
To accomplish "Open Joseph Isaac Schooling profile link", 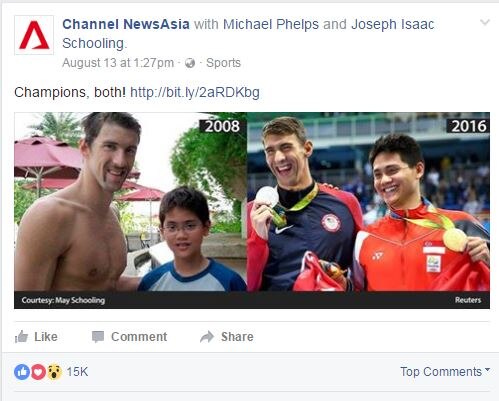I will 248,34.
